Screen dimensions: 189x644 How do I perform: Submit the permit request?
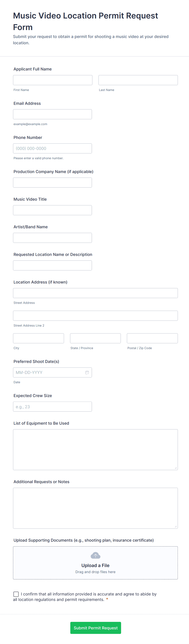[x=96, y=628]
